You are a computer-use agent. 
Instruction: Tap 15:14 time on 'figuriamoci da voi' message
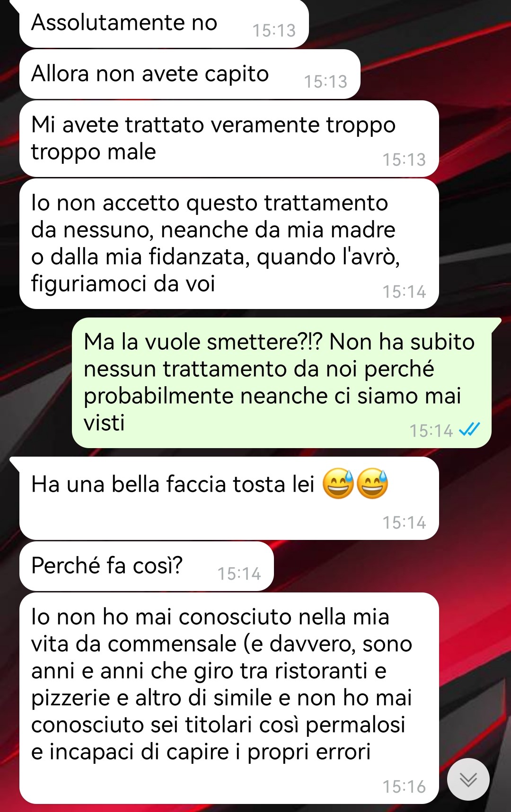tap(404, 291)
